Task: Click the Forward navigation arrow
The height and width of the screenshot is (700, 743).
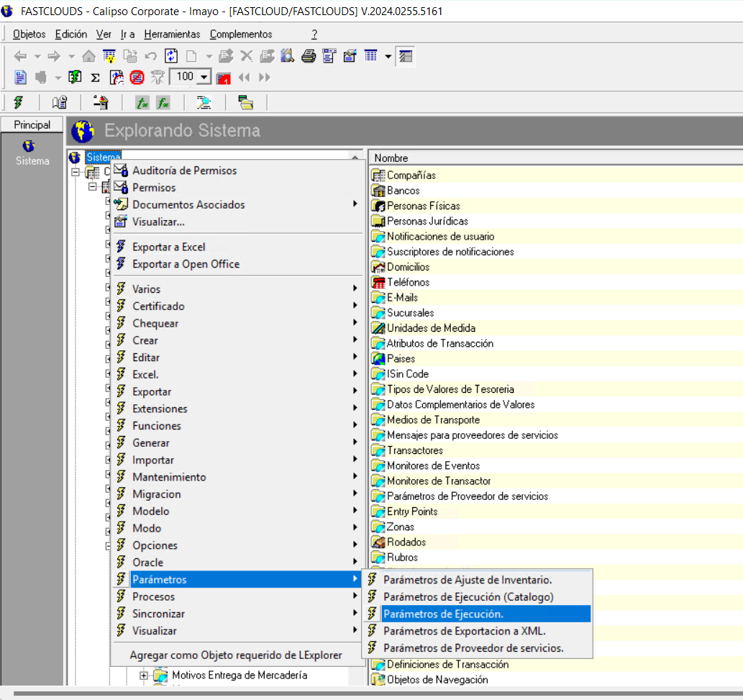Action: point(54,56)
